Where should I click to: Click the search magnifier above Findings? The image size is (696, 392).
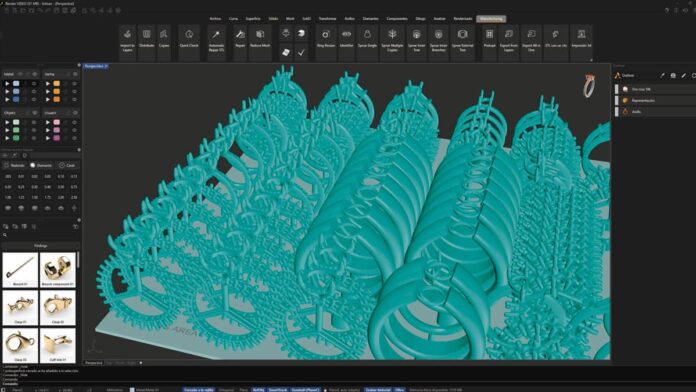click(5, 235)
